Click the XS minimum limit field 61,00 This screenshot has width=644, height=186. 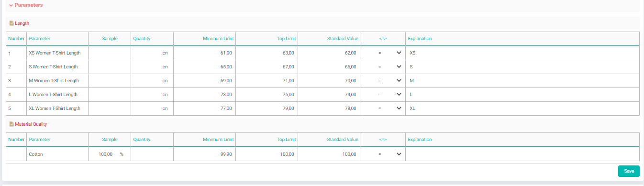(x=204, y=53)
